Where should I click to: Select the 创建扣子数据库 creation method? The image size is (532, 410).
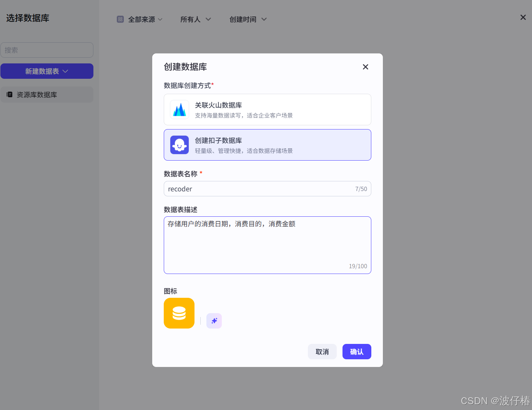[267, 145]
